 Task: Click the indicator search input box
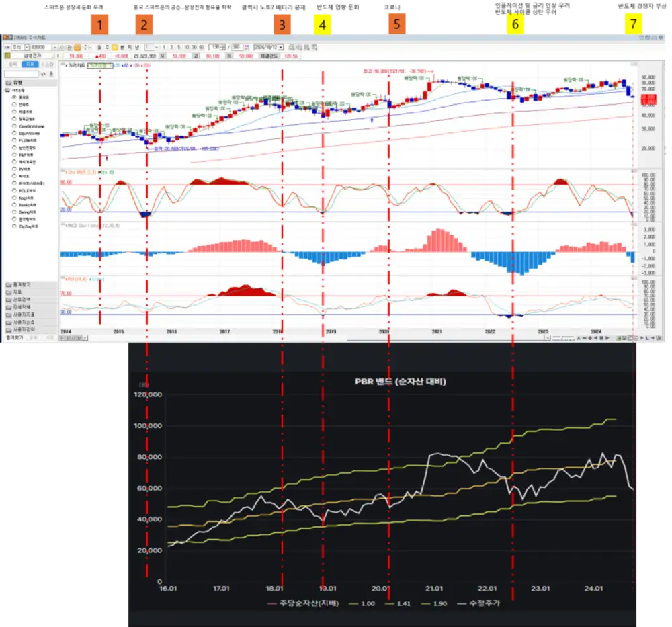[22, 74]
